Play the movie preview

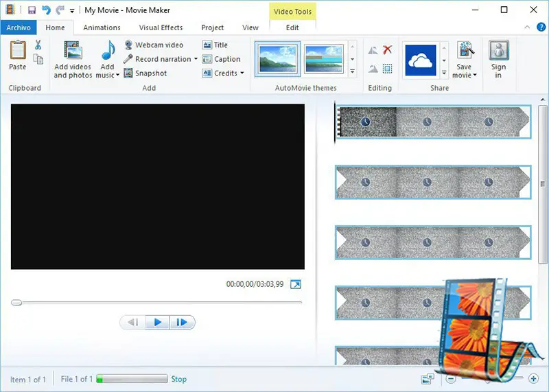click(x=158, y=322)
